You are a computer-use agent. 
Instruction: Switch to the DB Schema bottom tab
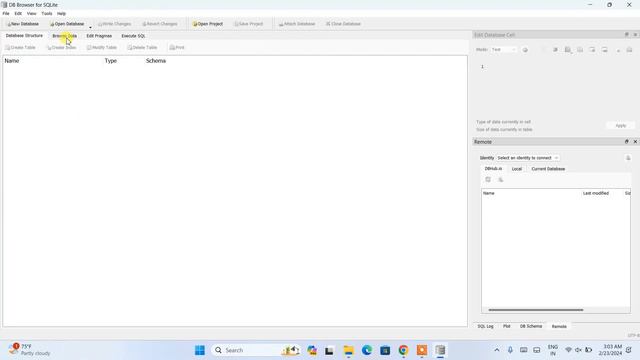531,327
